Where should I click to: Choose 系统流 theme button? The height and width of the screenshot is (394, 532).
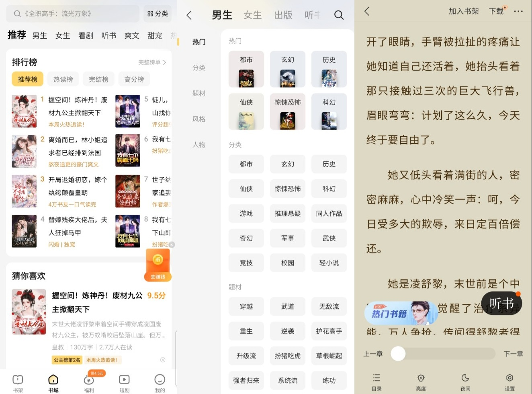click(x=288, y=380)
